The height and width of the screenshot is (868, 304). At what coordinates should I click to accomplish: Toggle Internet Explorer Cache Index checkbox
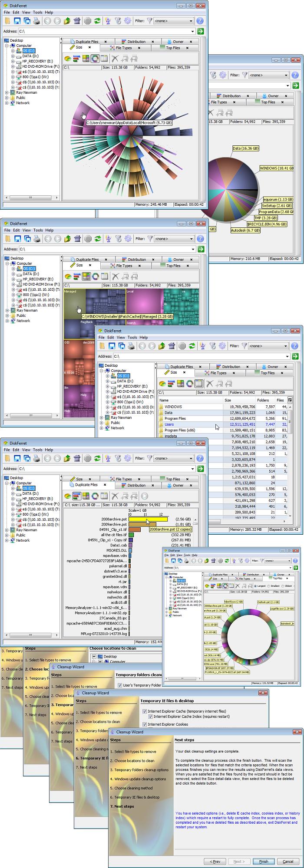click(x=151, y=717)
